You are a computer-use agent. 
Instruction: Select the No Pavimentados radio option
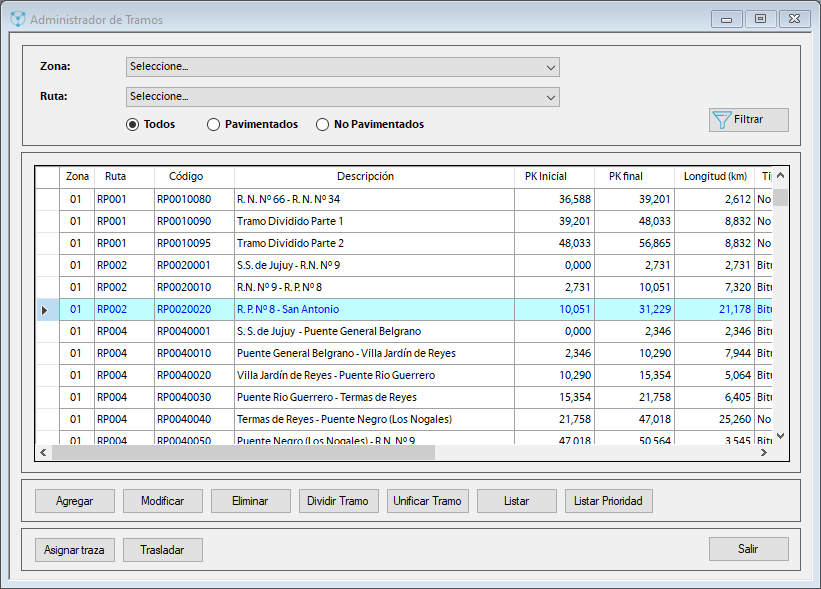[322, 125]
